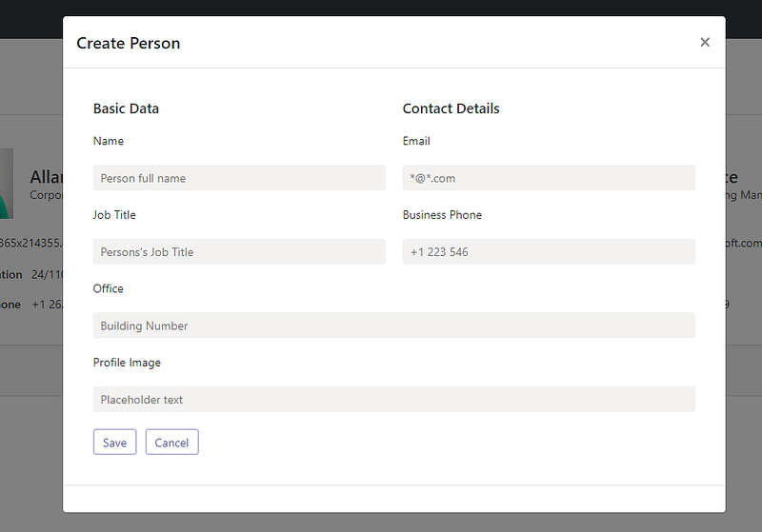Cancel creating the person

pyautogui.click(x=172, y=442)
